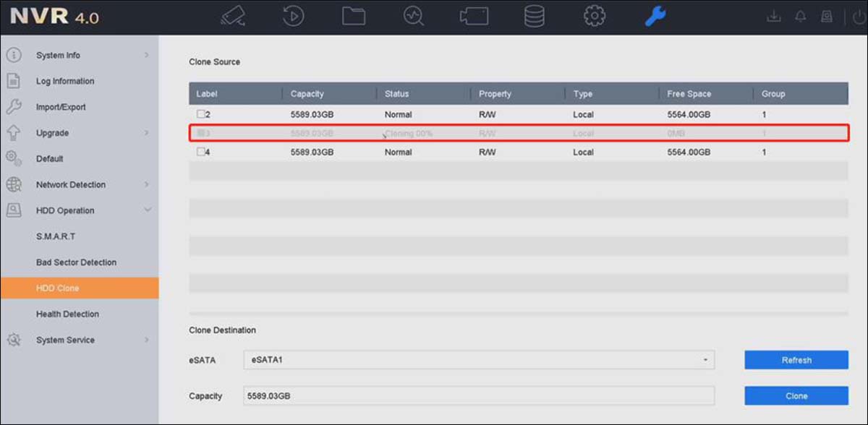Screen dimensions: 868x425
Task: Open the Camera management icon
Action: tap(474, 15)
